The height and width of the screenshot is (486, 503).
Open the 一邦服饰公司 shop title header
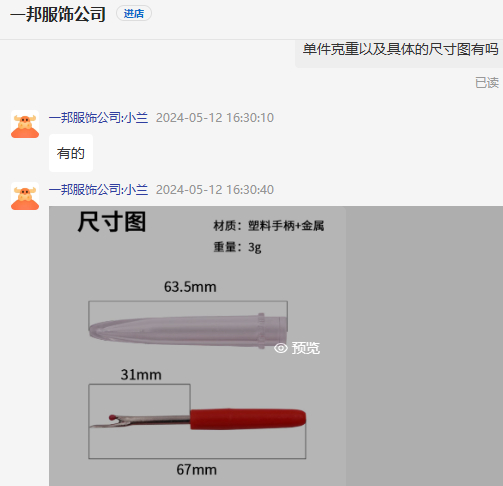click(58, 14)
